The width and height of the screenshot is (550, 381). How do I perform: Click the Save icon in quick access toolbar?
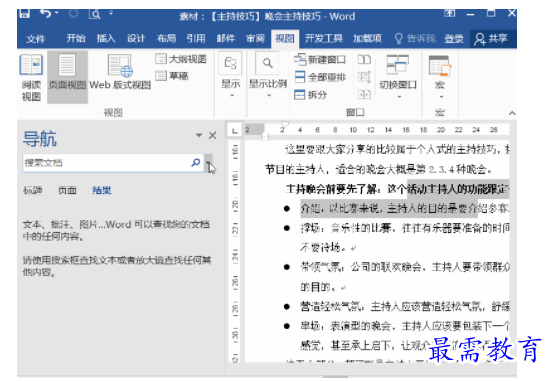pos(25,13)
